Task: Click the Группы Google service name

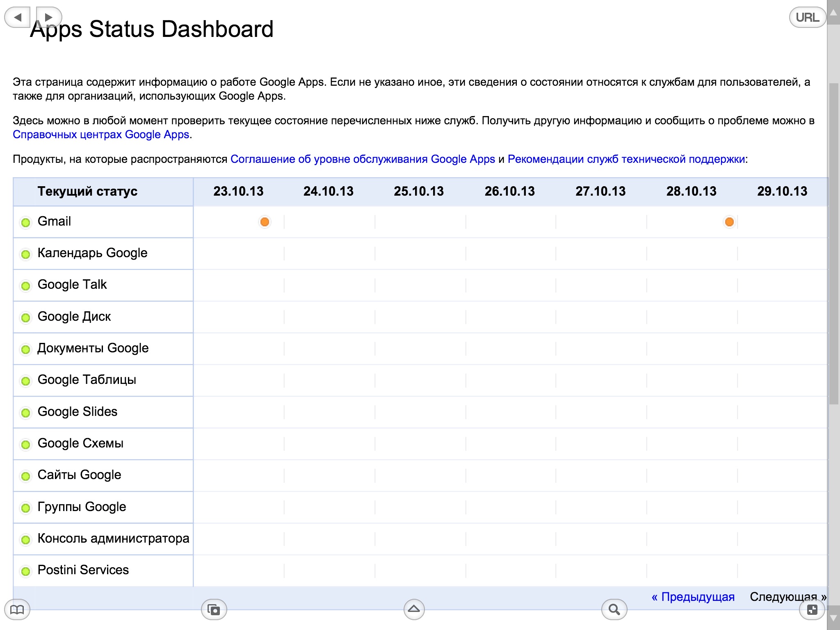Action: pos(82,507)
